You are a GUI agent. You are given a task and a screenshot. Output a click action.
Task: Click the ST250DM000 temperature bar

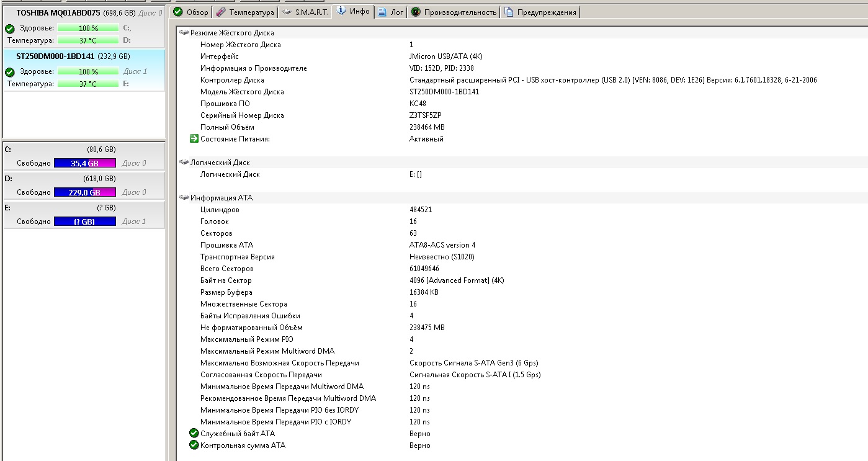coord(87,84)
